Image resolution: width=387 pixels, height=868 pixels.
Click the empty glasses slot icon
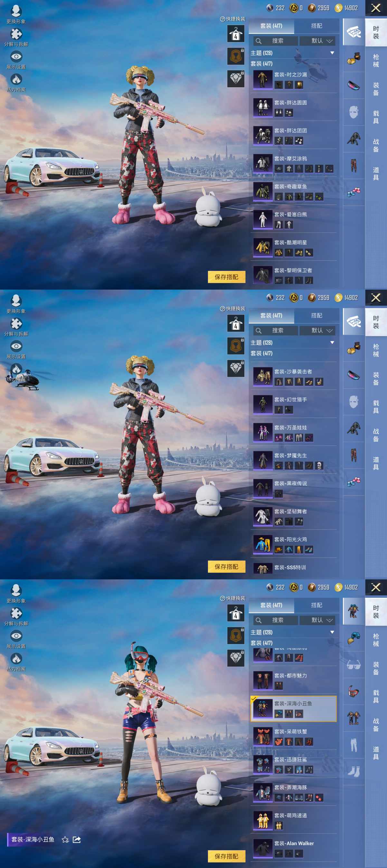pos(353,664)
